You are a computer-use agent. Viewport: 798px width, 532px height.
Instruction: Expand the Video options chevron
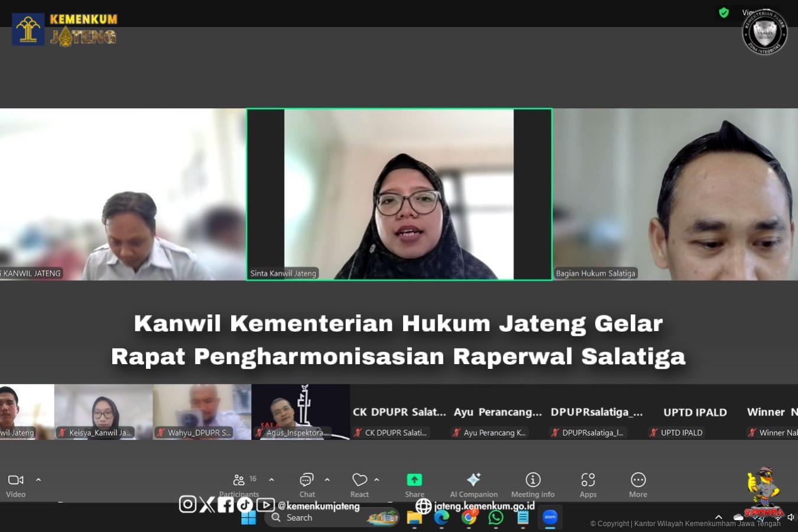click(38, 480)
